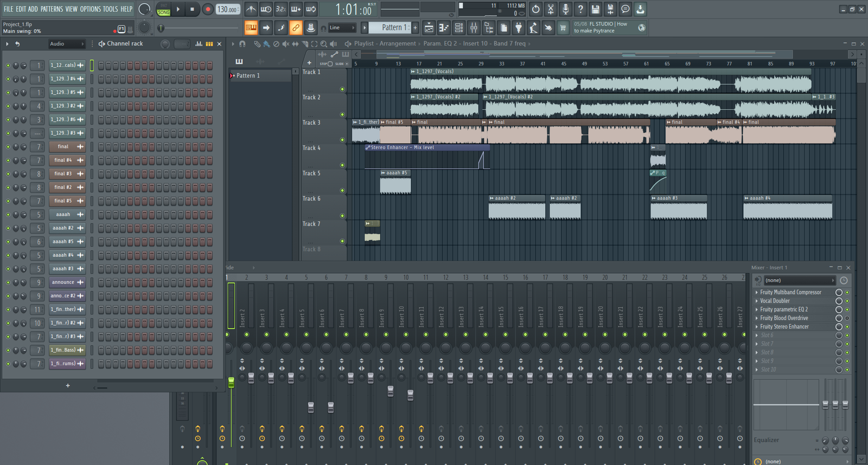The width and height of the screenshot is (868, 465).
Task: Toggle the metronome icon
Action: coord(251,9)
